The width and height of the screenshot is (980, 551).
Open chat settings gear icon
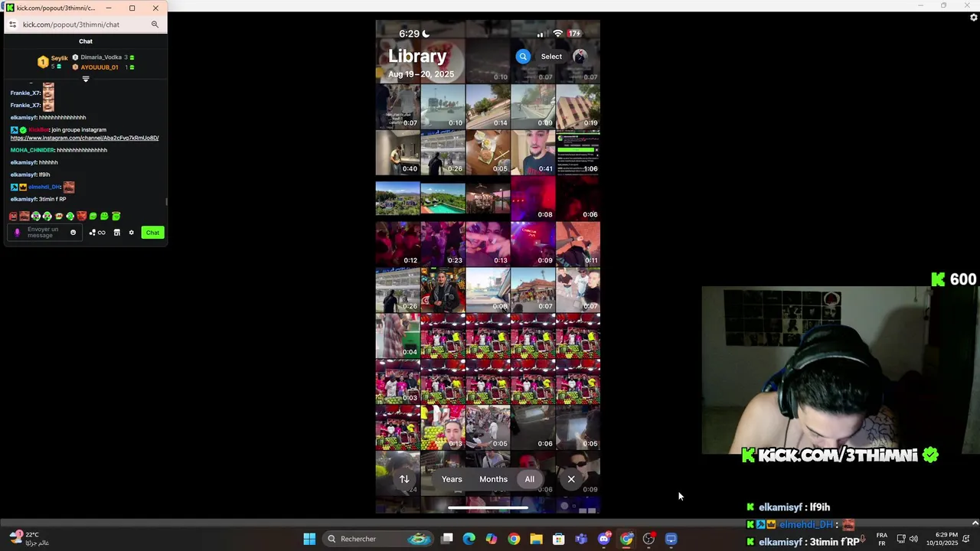coord(131,233)
